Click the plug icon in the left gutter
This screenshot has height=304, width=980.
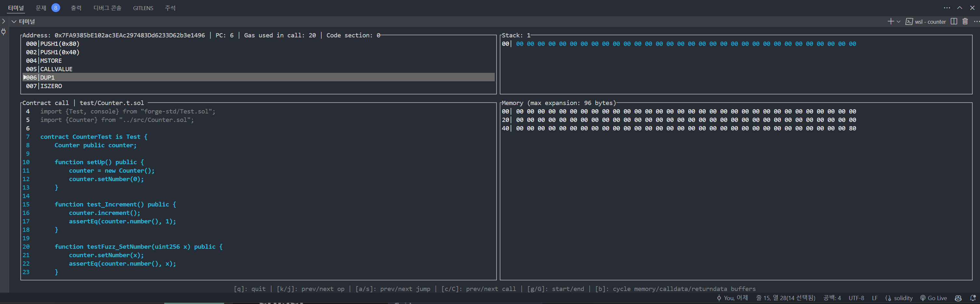point(4,32)
